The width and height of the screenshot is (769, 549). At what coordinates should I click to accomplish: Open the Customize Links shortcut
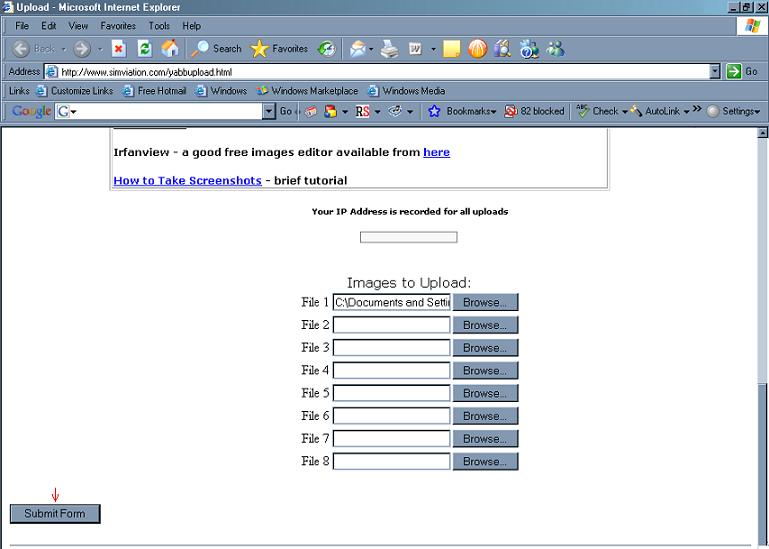[75, 91]
